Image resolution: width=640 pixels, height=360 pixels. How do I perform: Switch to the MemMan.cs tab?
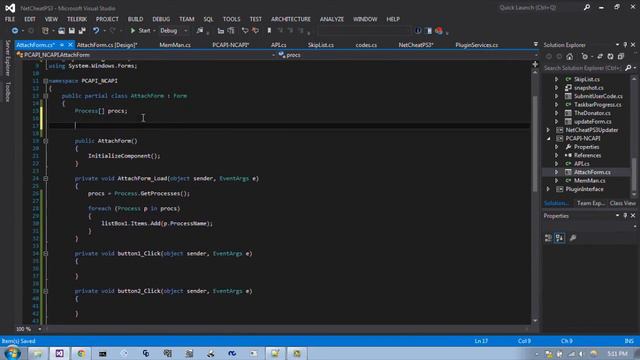[175, 45]
